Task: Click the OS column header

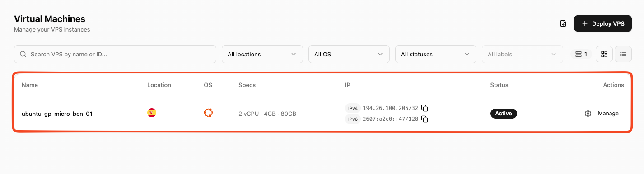Action: pyautogui.click(x=208, y=85)
